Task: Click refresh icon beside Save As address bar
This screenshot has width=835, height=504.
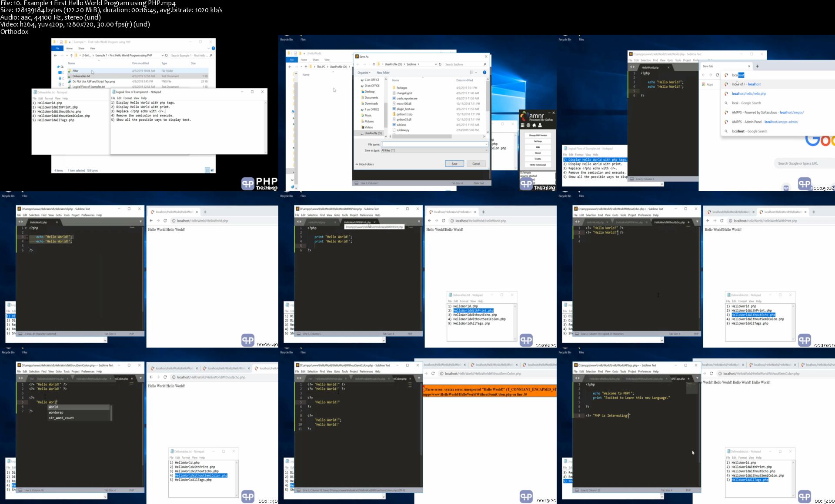Action: pos(440,64)
